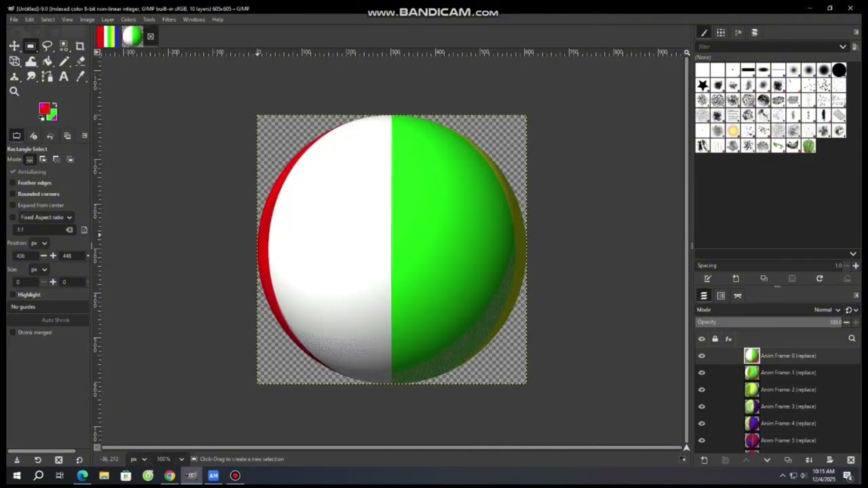Viewport: 868px width, 488px height.
Task: Select the Fuzzy Select tool
Action: tap(64, 46)
